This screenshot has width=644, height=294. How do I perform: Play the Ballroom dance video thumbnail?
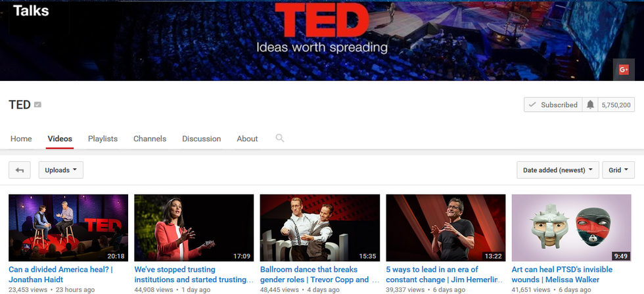click(319, 227)
